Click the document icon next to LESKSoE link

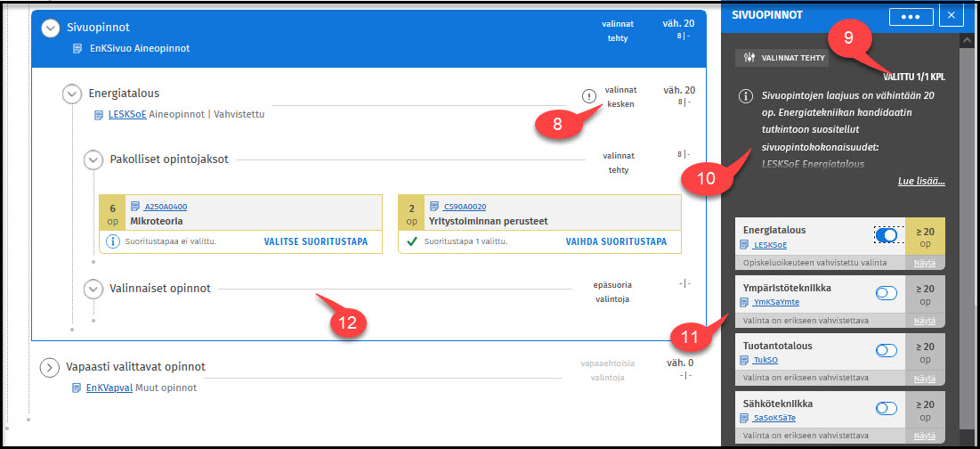pyautogui.click(x=101, y=114)
